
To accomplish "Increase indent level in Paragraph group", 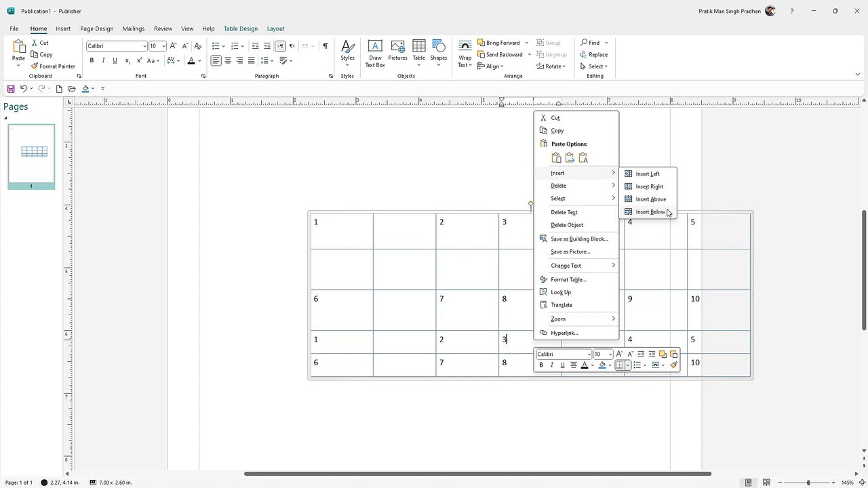I will click(x=267, y=46).
